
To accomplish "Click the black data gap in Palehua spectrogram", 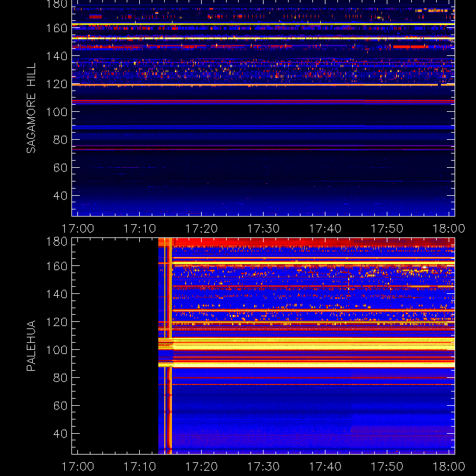I will [x=115, y=346].
